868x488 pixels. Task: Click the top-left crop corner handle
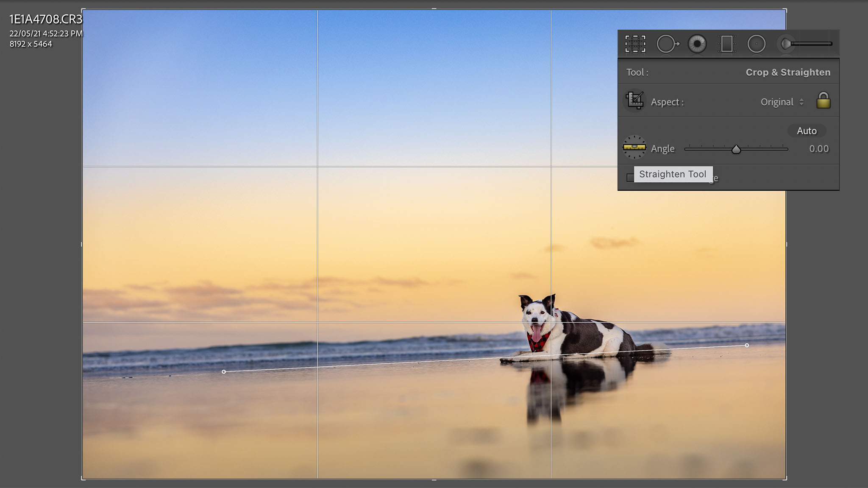click(x=83, y=10)
